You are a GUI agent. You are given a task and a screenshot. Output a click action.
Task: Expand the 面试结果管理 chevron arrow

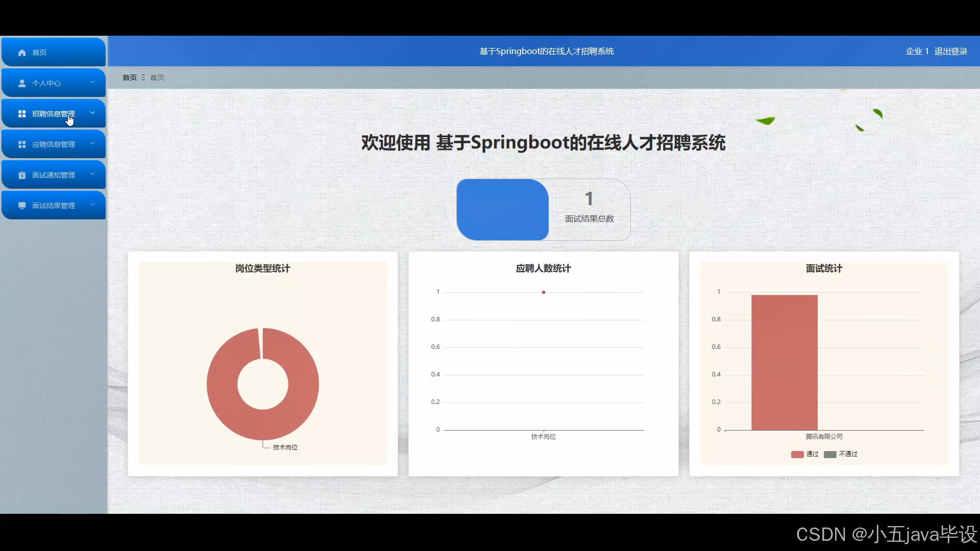[92, 205]
